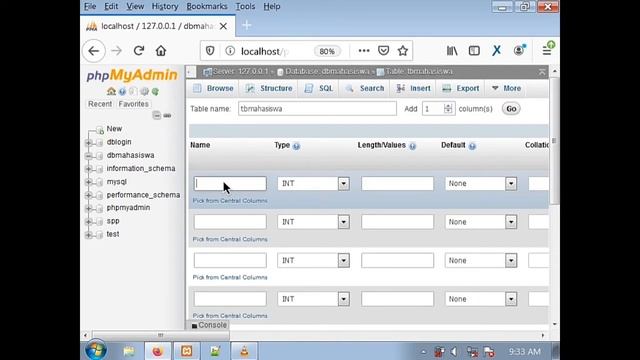Select the spp database in tree
640x360 pixels.
(x=113, y=221)
